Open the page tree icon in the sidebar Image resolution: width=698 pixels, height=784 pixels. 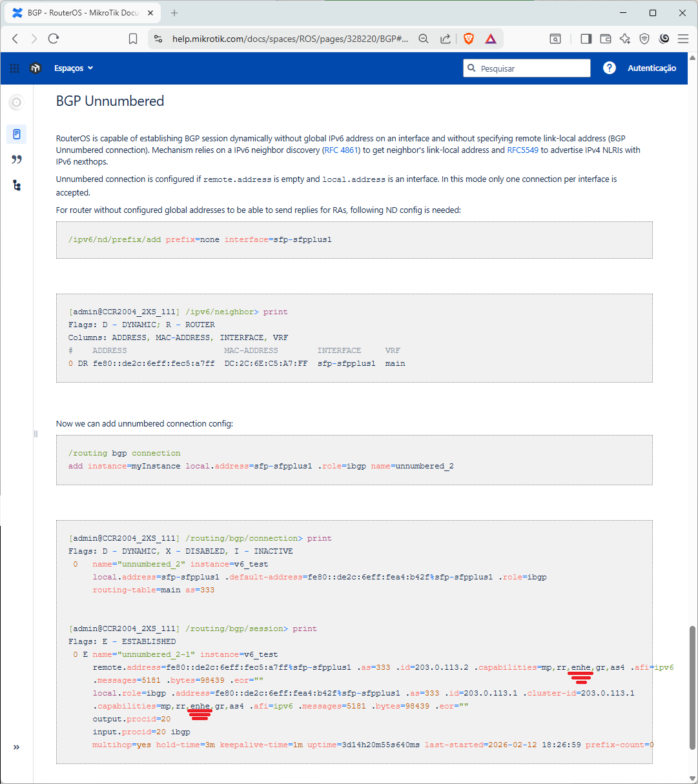(17, 185)
